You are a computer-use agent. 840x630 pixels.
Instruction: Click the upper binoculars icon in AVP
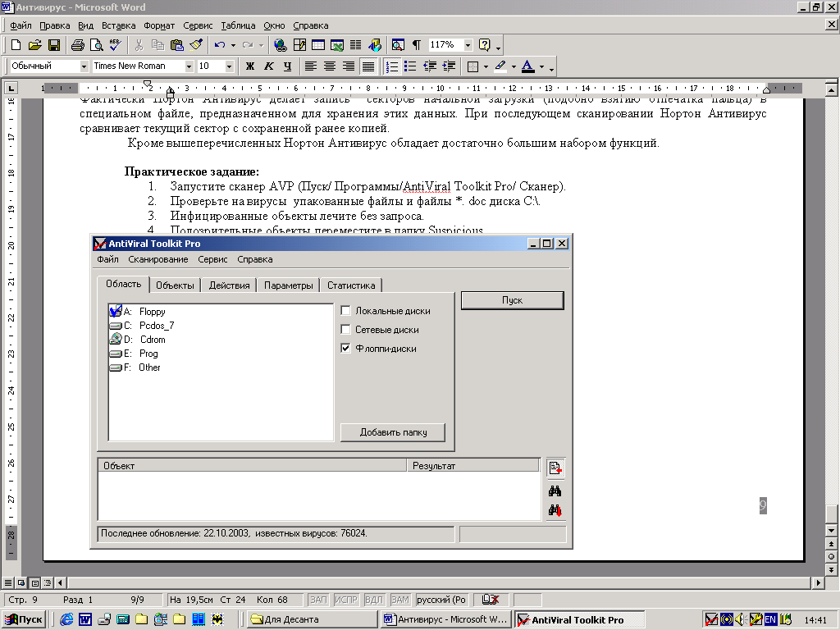pos(555,491)
